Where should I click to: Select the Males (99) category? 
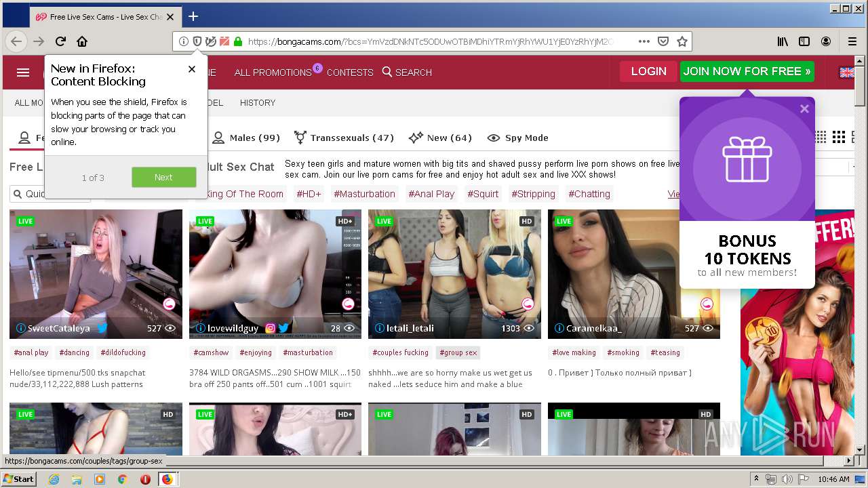point(246,138)
